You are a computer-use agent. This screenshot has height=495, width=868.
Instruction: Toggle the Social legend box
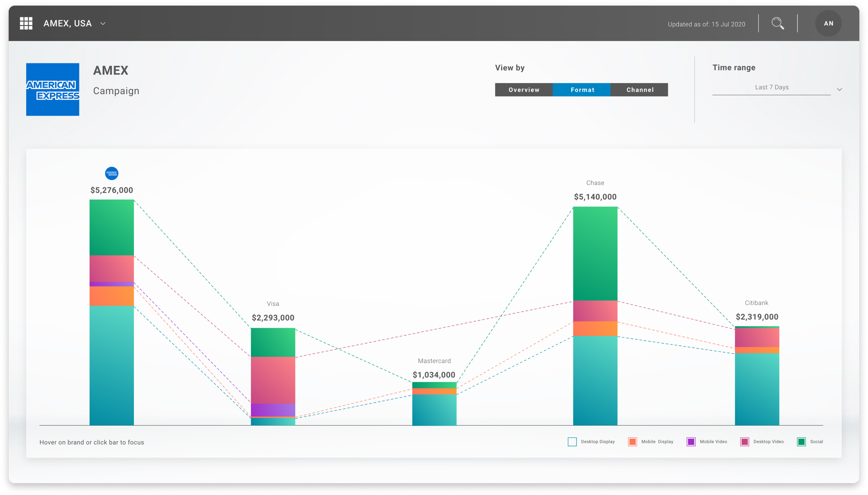point(801,442)
